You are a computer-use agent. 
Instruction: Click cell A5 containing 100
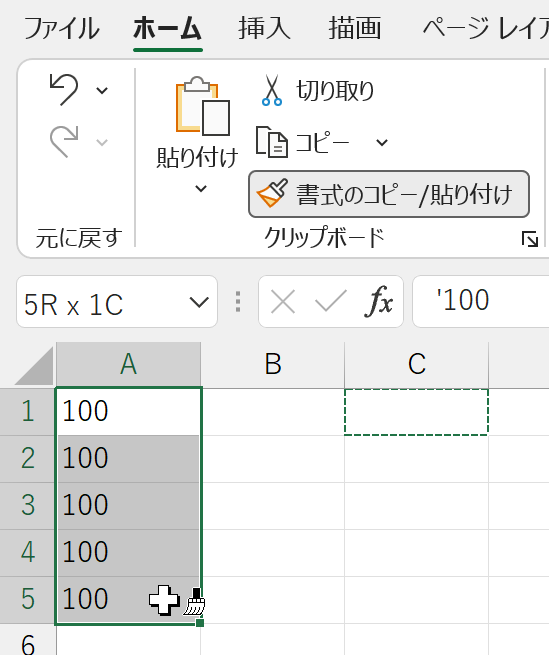pos(128,599)
